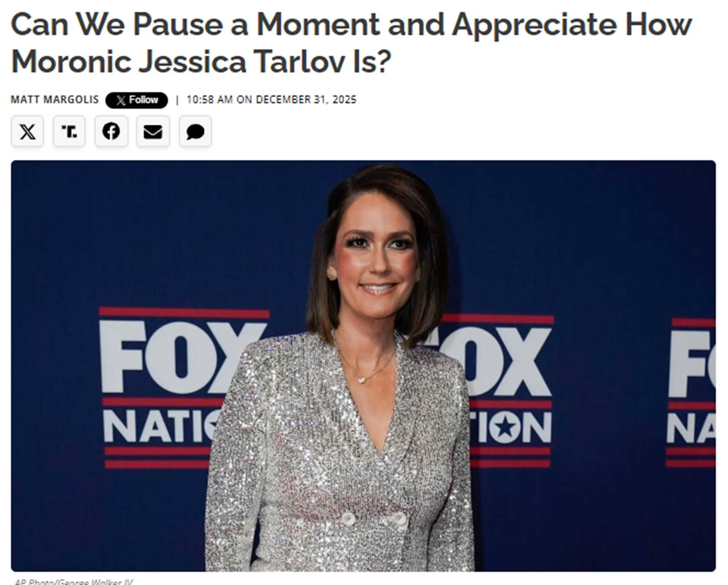Select the December 31, 2025 timestamp
This screenshot has height=585, width=728.
[272, 99]
